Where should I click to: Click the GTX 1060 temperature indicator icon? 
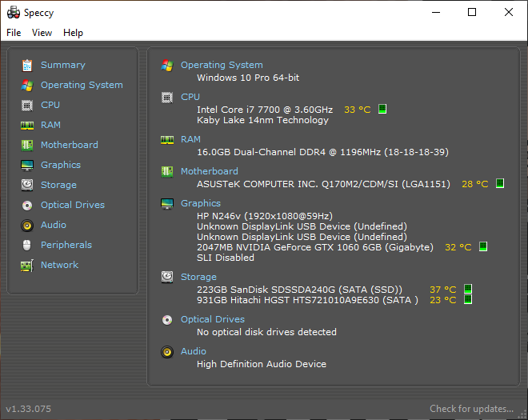[x=483, y=246]
